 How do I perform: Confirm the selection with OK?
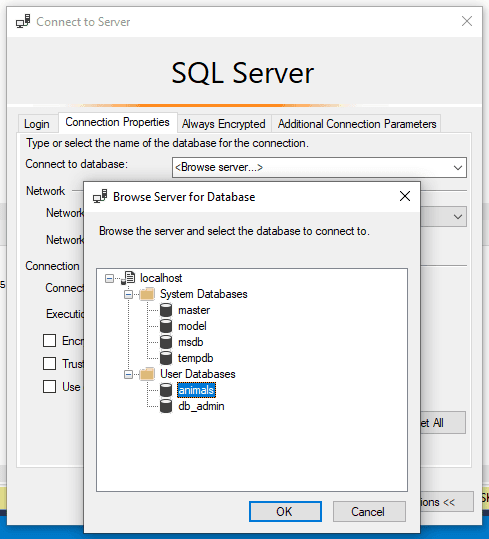coord(285,512)
